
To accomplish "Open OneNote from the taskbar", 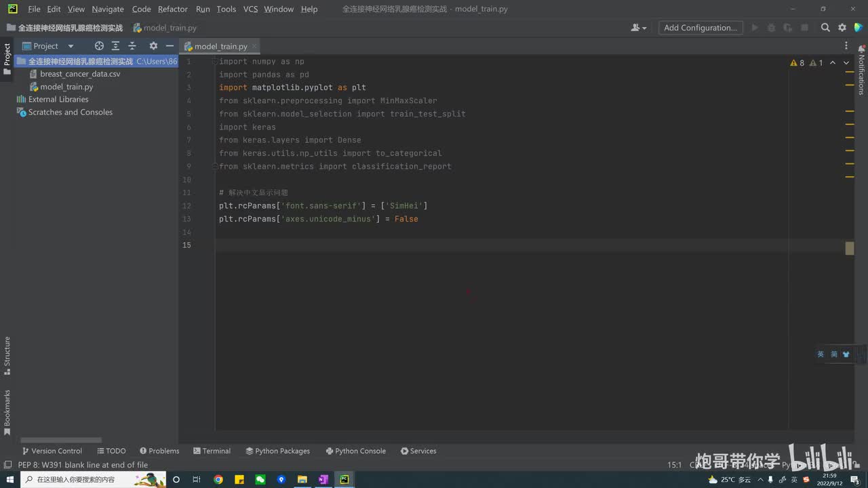I will click(323, 479).
